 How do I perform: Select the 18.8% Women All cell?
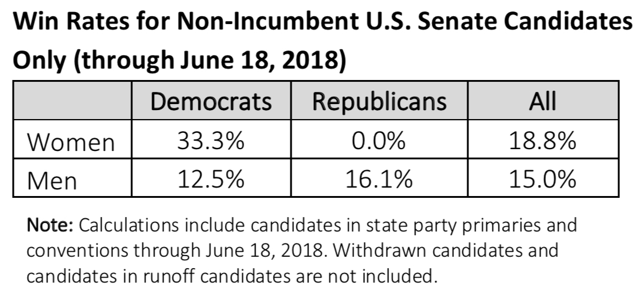click(542, 142)
